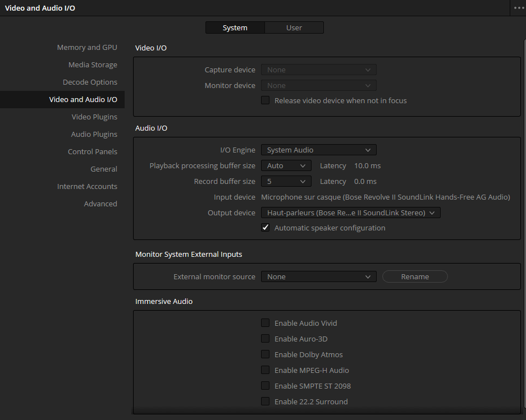Open Memory and GPU settings

tap(87, 48)
